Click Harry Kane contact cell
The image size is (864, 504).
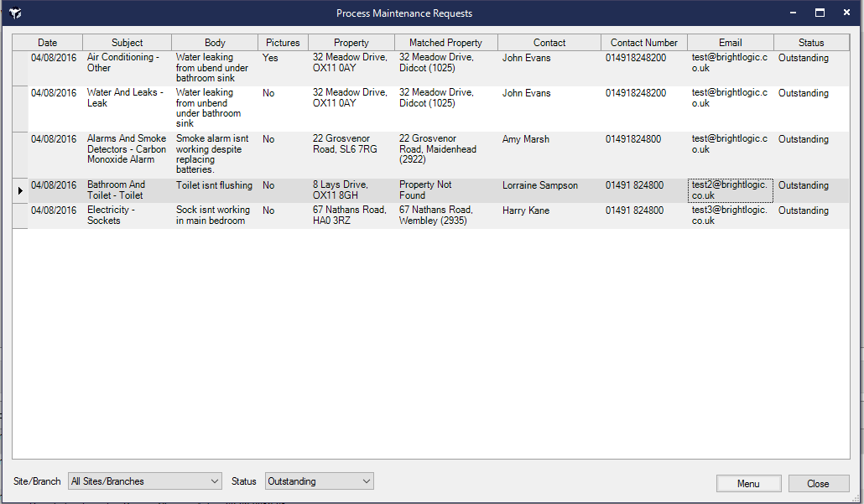pos(548,210)
